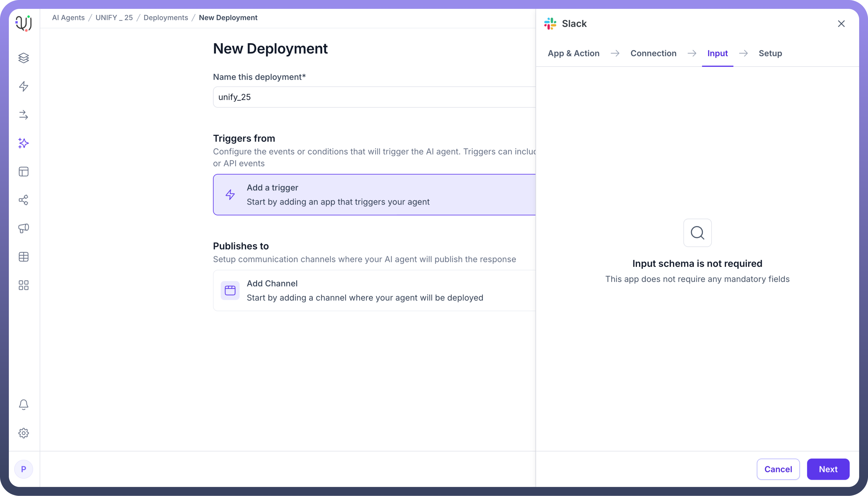The image size is (868, 496).
Task: Open the lightning bolt sidebar icon
Action: 23,86
